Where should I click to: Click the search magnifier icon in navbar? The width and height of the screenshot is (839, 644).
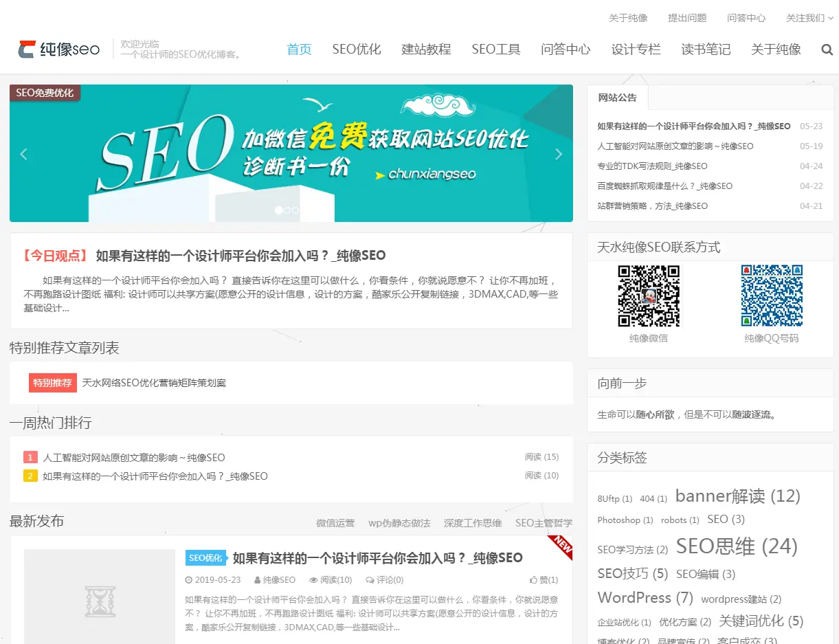827,49
